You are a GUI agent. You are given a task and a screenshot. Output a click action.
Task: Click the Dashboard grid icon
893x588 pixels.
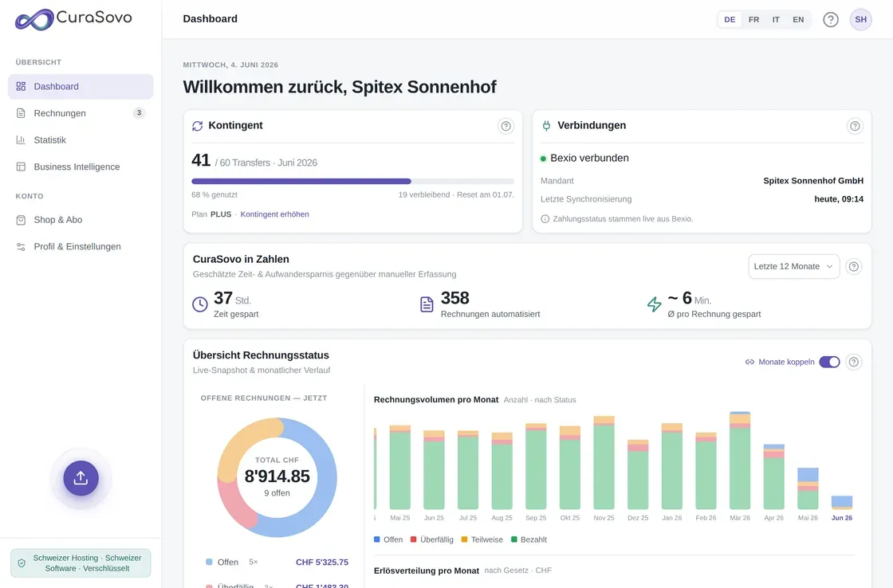tap(21, 87)
